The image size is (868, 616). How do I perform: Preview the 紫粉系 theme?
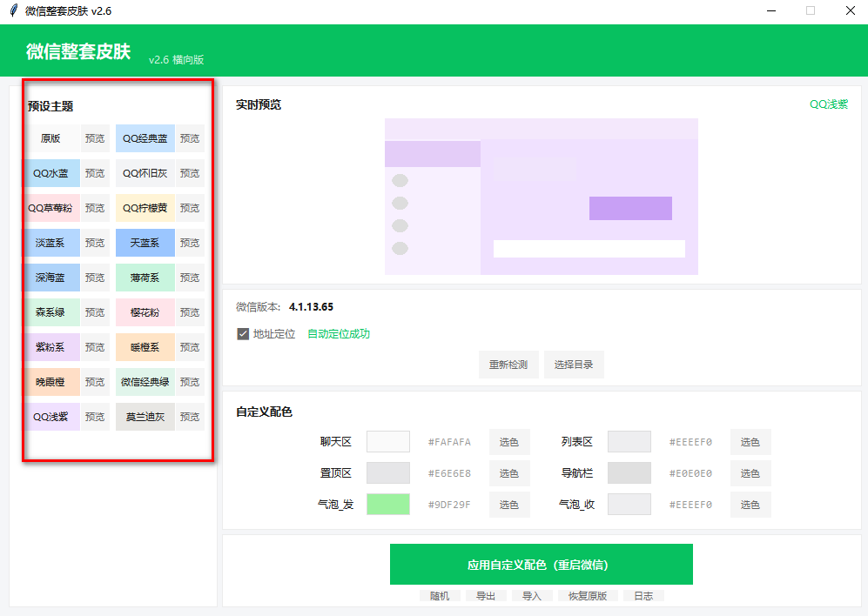[x=95, y=347]
